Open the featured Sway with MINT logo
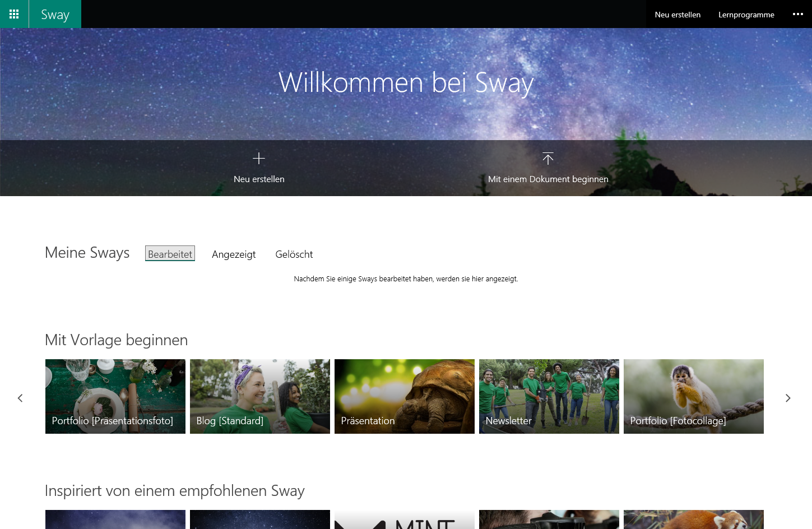This screenshot has width=812, height=529. (405, 519)
